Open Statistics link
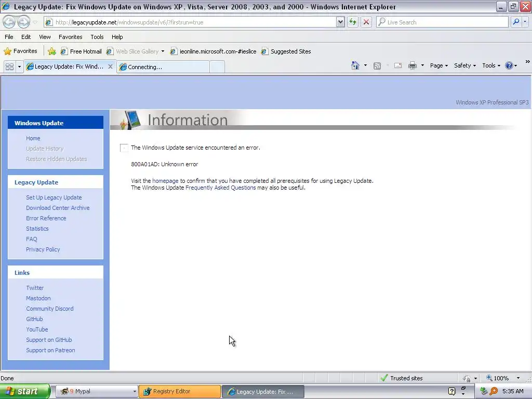532x399 pixels. [37, 229]
